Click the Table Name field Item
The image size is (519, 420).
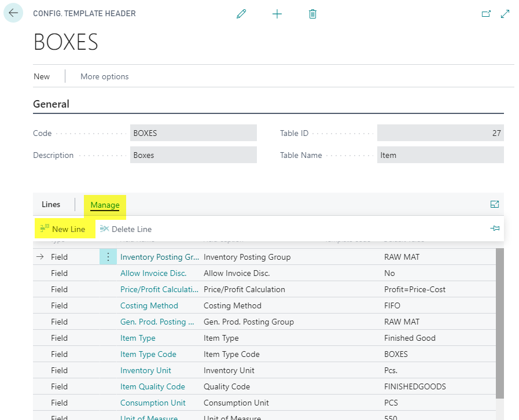(x=440, y=155)
